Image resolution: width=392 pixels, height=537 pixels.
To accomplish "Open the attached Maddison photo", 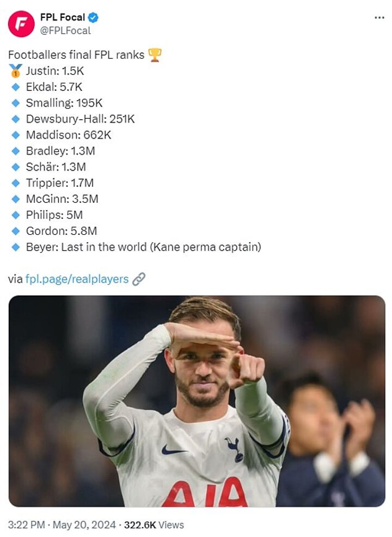I will [197, 401].
